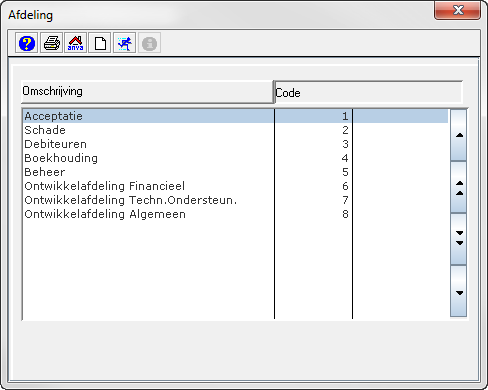Click code value 1
This screenshot has width=488, height=390.
coord(345,116)
